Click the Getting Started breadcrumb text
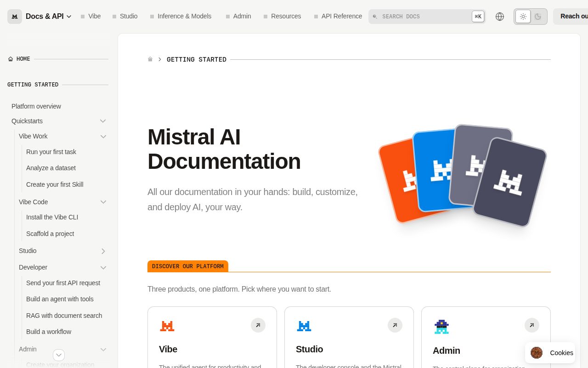588x368 pixels. [x=197, y=59]
